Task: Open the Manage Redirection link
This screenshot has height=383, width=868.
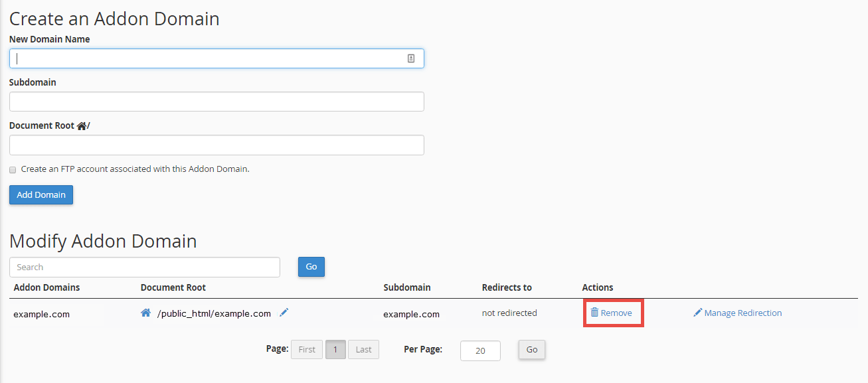Action: [743, 313]
